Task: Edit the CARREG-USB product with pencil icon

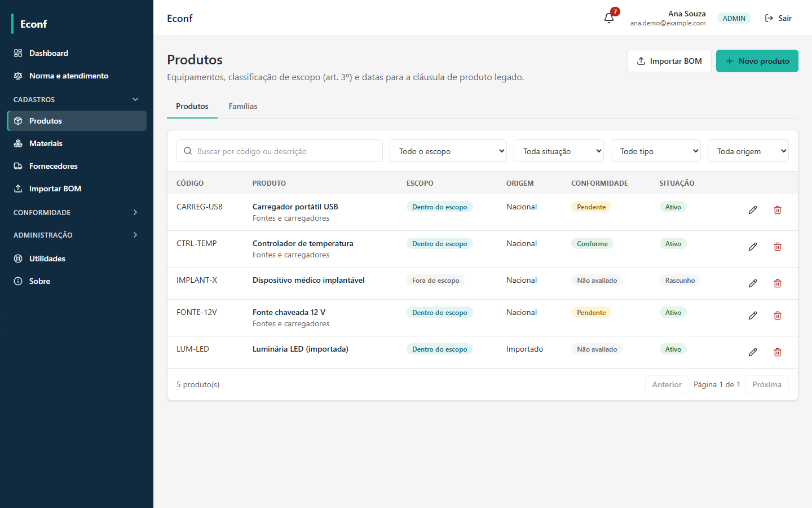Action: 753,210
